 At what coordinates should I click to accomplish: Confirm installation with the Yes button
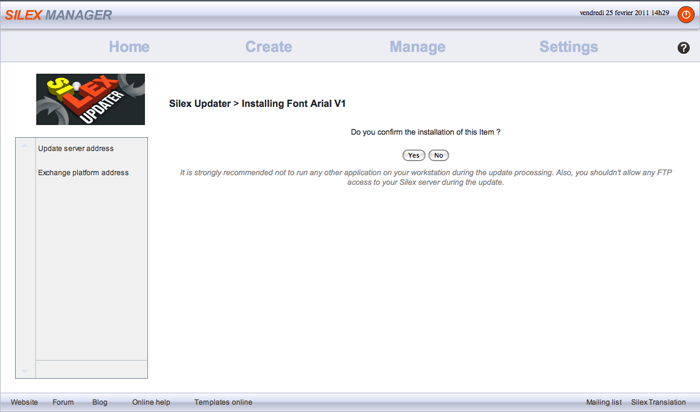coord(414,155)
